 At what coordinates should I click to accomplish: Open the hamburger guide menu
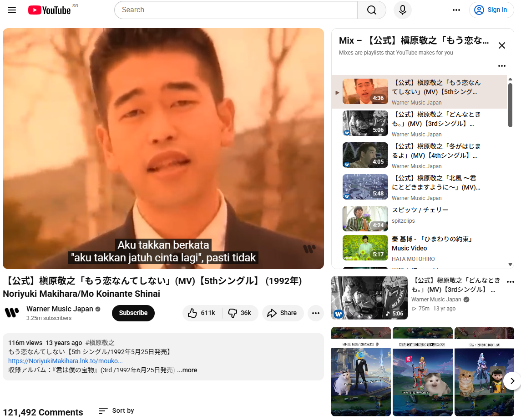(12, 10)
